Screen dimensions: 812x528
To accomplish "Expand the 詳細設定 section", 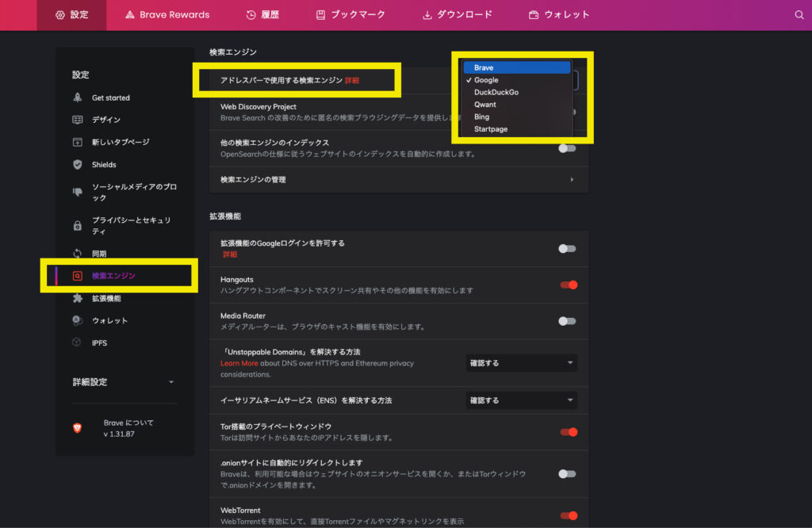I will (x=123, y=382).
